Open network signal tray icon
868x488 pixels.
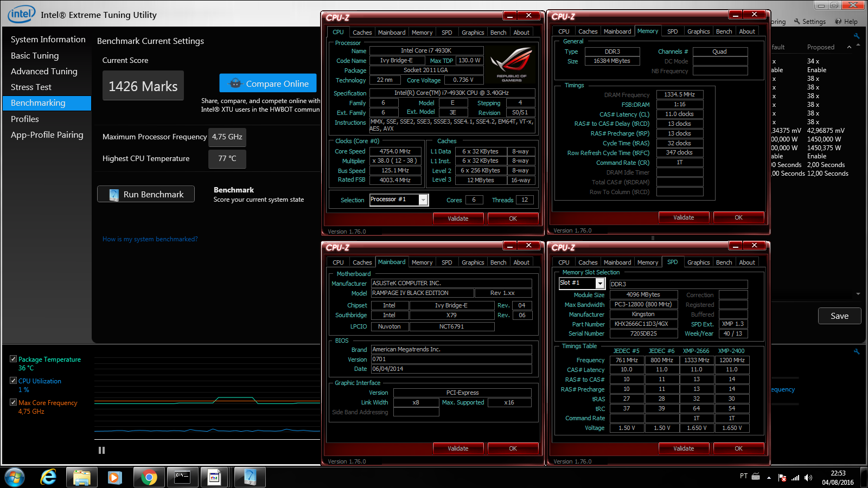[795, 478]
